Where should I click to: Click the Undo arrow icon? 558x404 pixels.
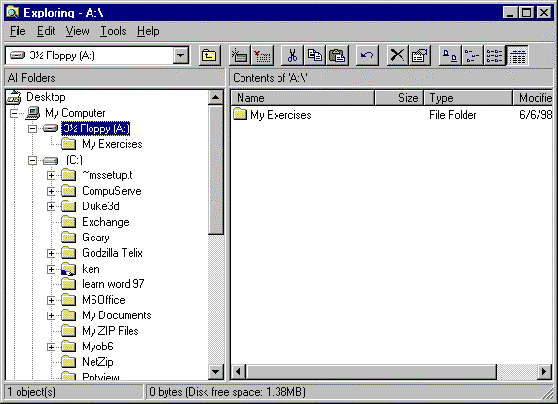pos(367,56)
